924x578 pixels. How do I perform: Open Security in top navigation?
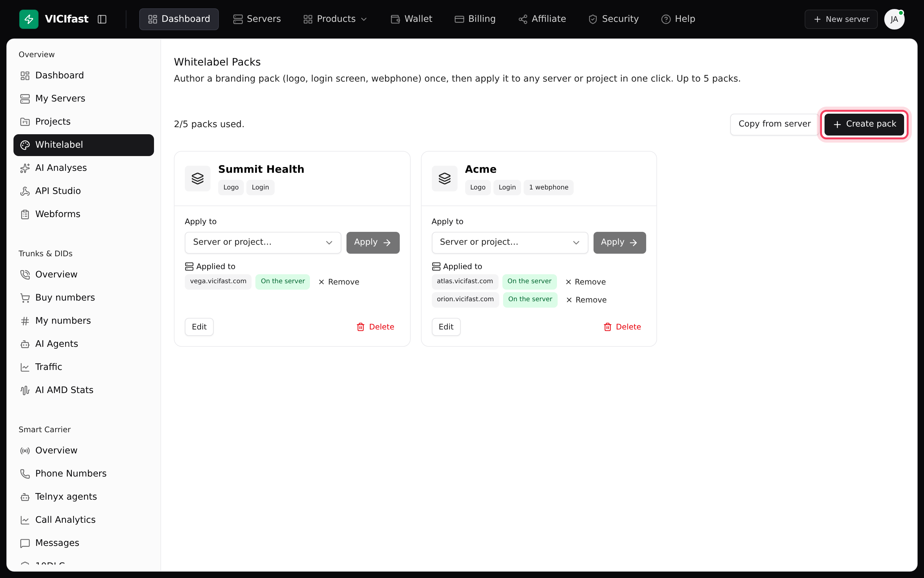pyautogui.click(x=613, y=19)
